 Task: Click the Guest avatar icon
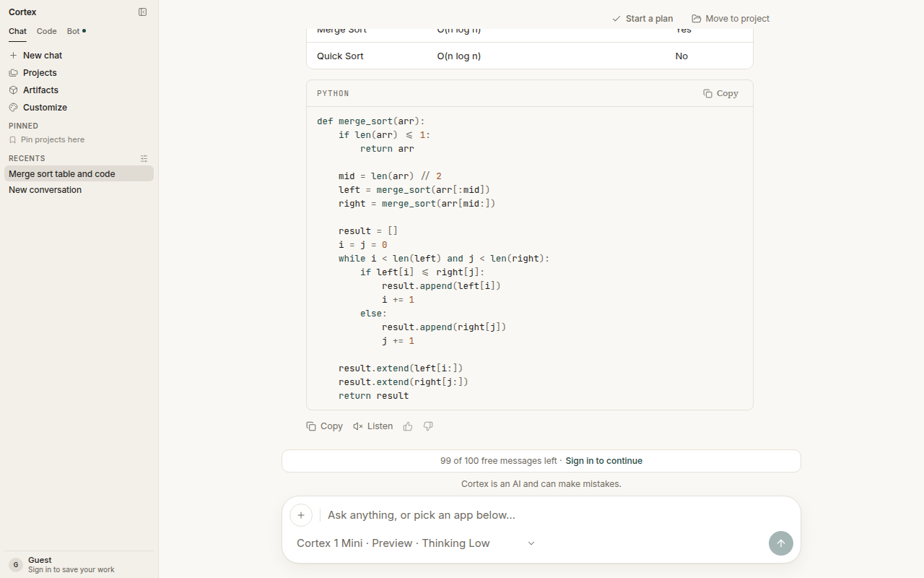(16, 565)
